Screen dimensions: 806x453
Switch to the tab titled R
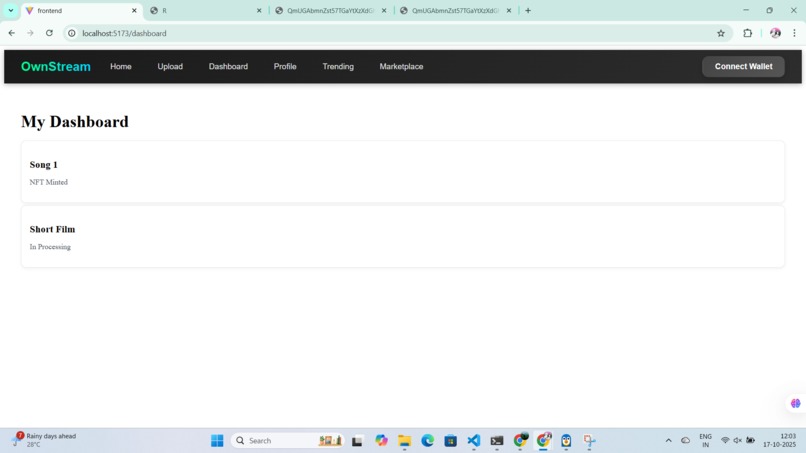point(206,10)
